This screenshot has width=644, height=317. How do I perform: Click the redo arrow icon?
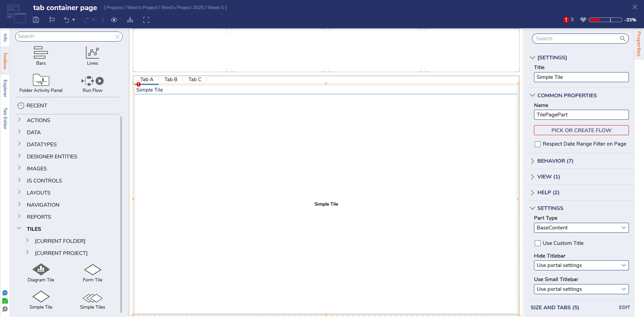pyautogui.click(x=86, y=20)
